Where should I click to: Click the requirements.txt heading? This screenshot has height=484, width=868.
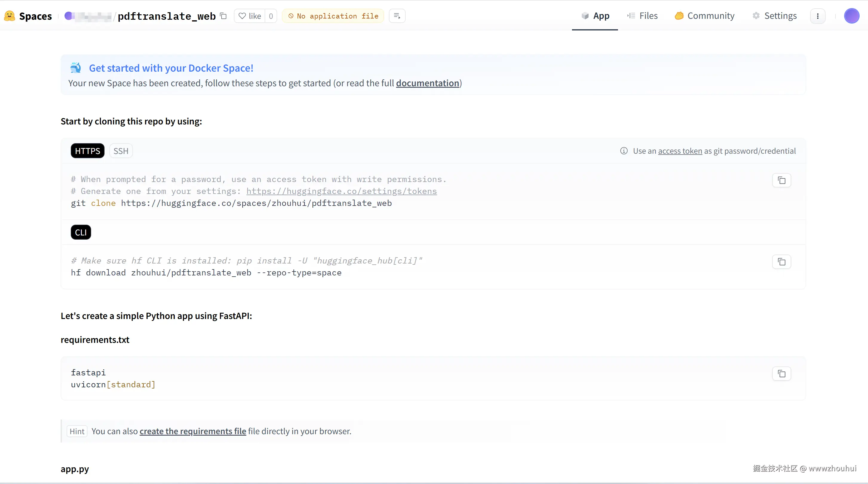95,340
